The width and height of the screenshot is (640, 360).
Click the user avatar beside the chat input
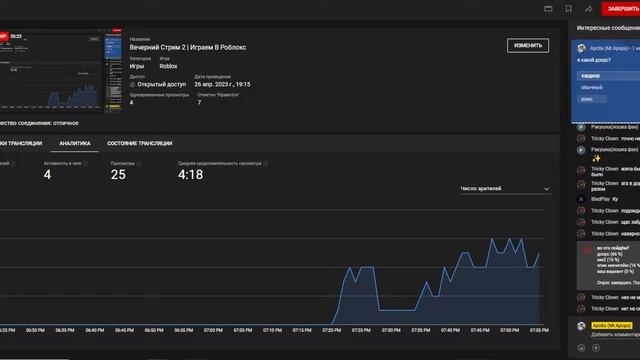[581, 326]
